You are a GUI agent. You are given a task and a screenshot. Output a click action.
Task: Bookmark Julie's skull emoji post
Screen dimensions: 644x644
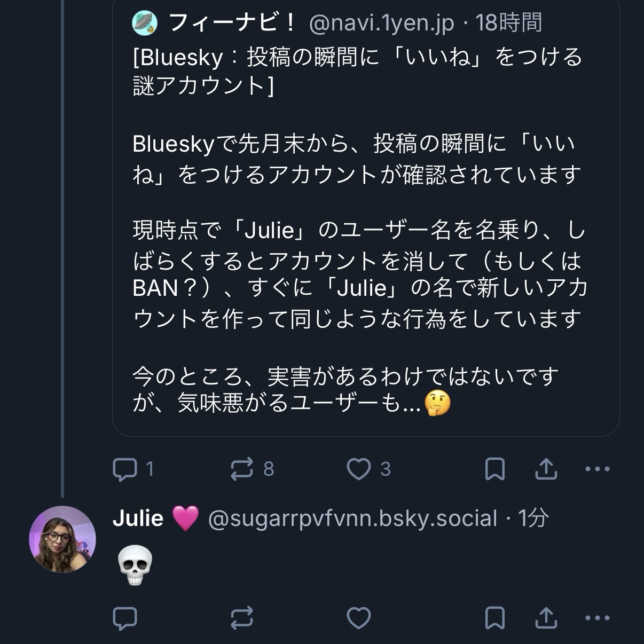(x=494, y=619)
